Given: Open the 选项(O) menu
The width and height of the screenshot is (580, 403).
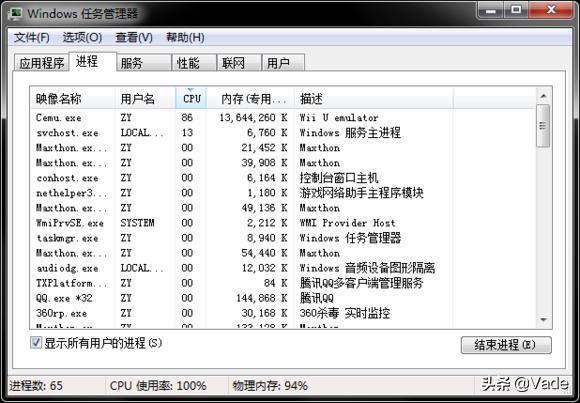Looking at the screenshot, I should coord(82,37).
